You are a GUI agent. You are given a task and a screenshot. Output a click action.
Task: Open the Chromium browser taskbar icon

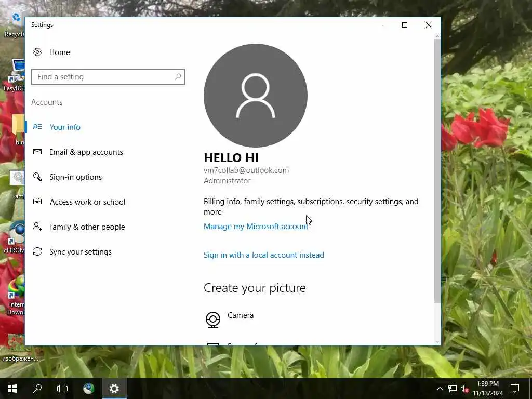(88, 389)
